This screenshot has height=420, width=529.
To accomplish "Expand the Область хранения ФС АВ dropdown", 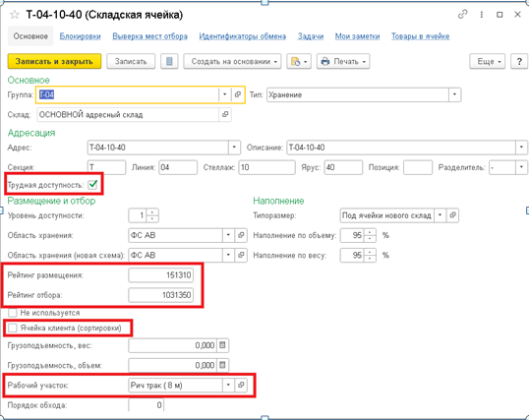I will [x=228, y=235].
